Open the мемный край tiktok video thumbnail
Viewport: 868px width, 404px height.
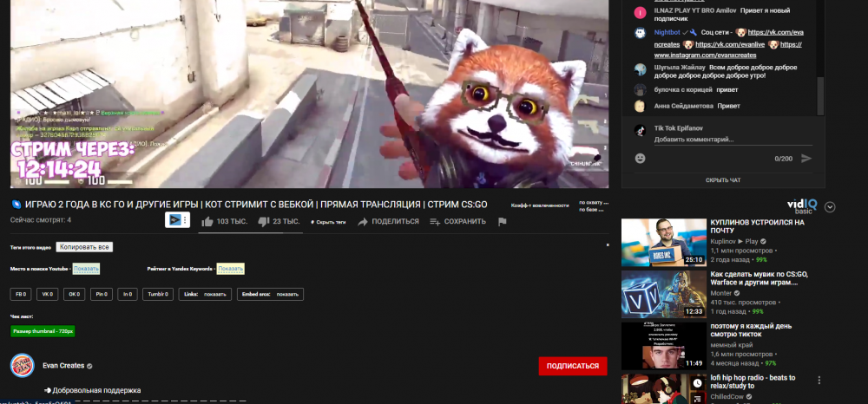664,346
